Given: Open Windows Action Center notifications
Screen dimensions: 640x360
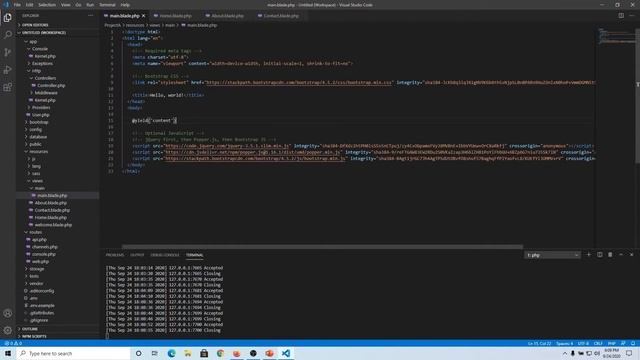Looking at the screenshot, I should pos(629,353).
